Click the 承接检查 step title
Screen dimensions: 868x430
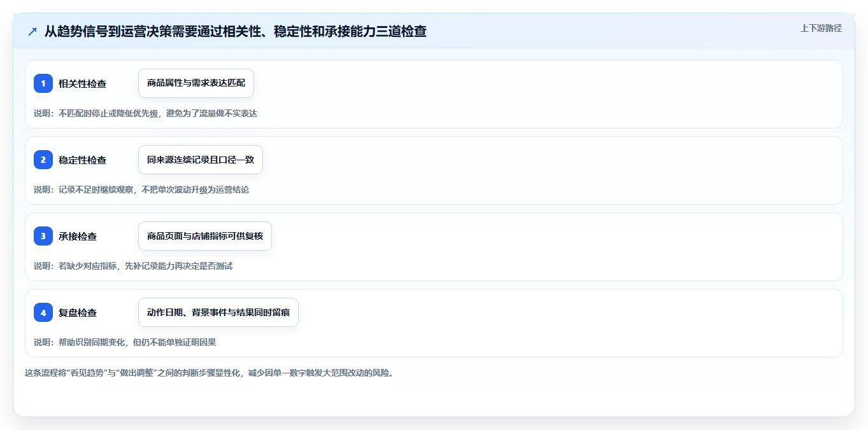coord(78,236)
